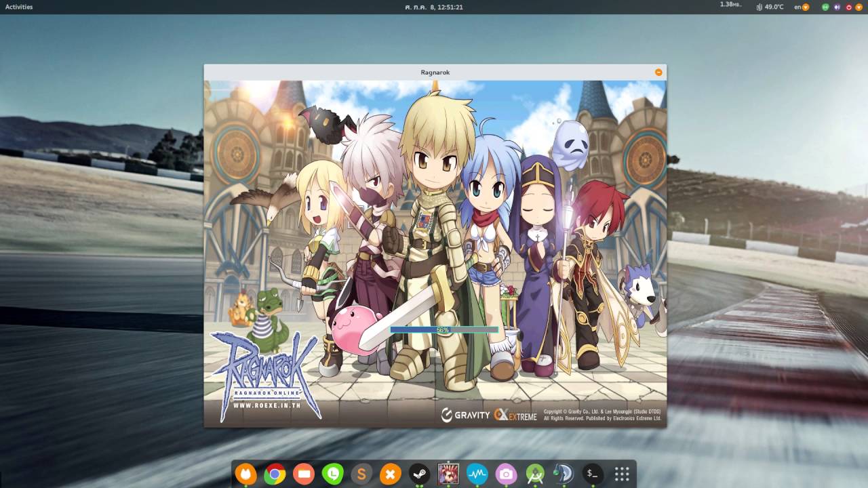The image size is (868, 488).
Task: Open the pink screenshot camera dock icon
Action: click(506, 474)
